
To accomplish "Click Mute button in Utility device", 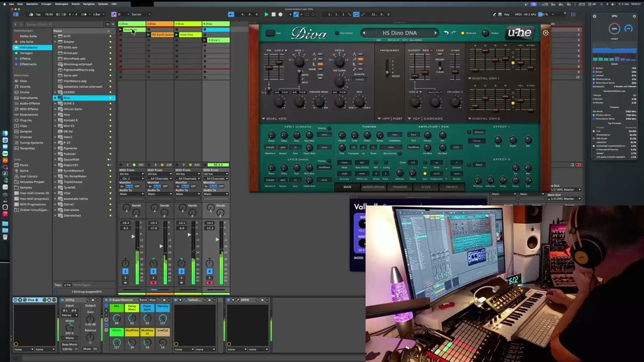I will [87, 349].
